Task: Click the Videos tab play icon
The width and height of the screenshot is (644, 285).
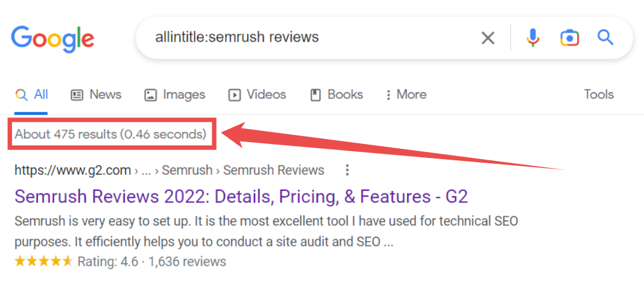Action: 234,95
